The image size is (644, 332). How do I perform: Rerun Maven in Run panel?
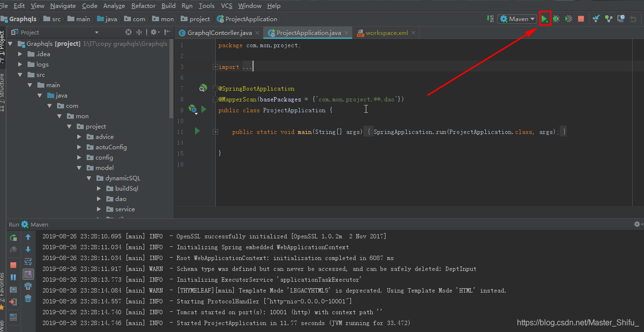coord(13,237)
